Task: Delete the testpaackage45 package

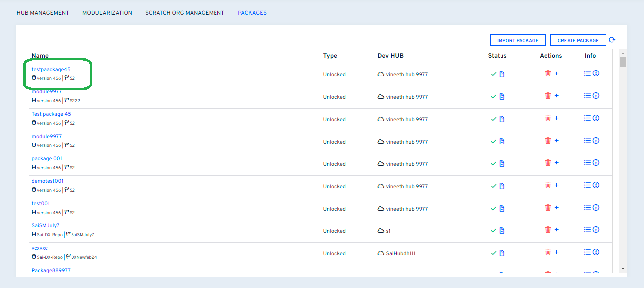Action: [547, 73]
